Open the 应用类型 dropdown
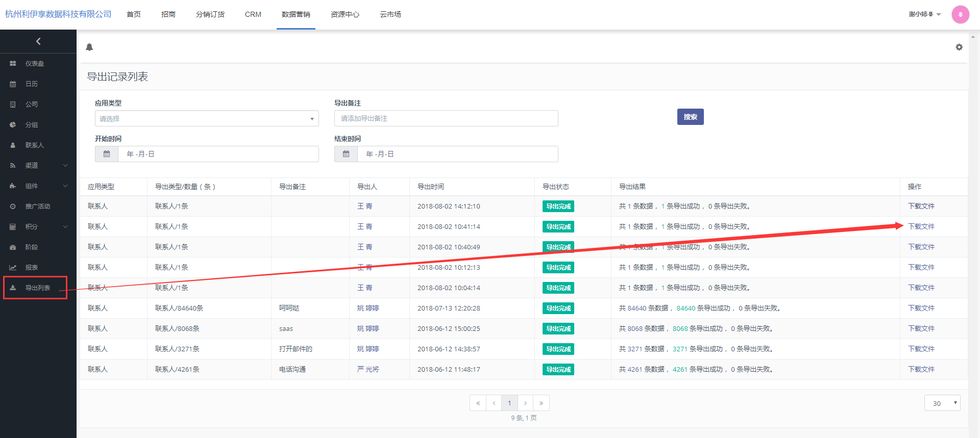Screen dimensions: 980x438 point(207,119)
